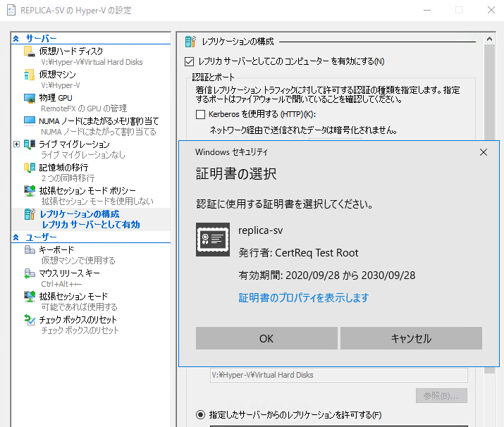Click the certificate icon for replica-sv
This screenshot has width=504, height=427.
213,240
